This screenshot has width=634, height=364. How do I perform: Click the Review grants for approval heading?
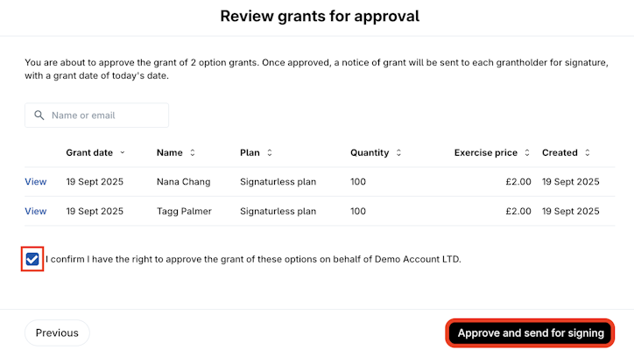[x=320, y=16]
